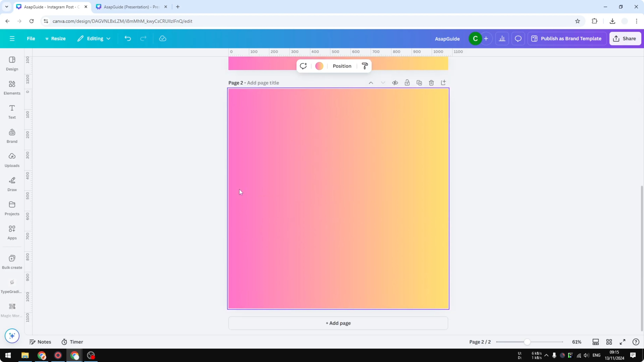Select the Draw tool in the sidebar
This screenshot has height=362, width=644.
12,184
